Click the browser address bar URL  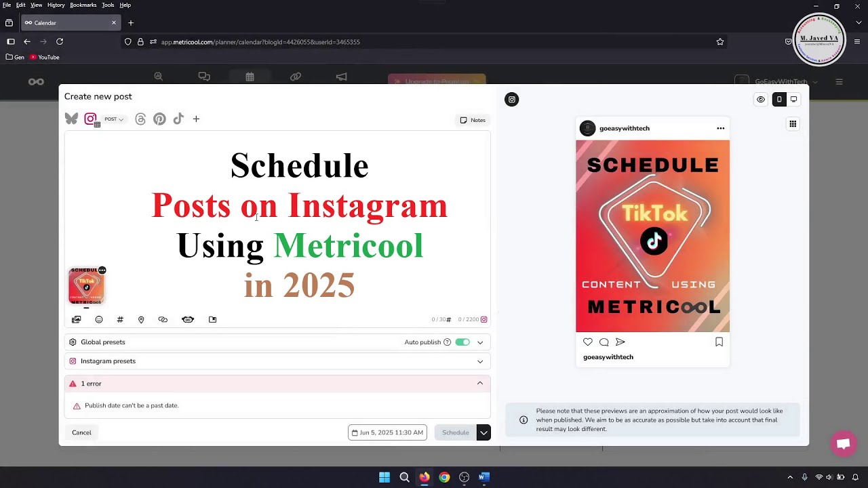[260, 42]
